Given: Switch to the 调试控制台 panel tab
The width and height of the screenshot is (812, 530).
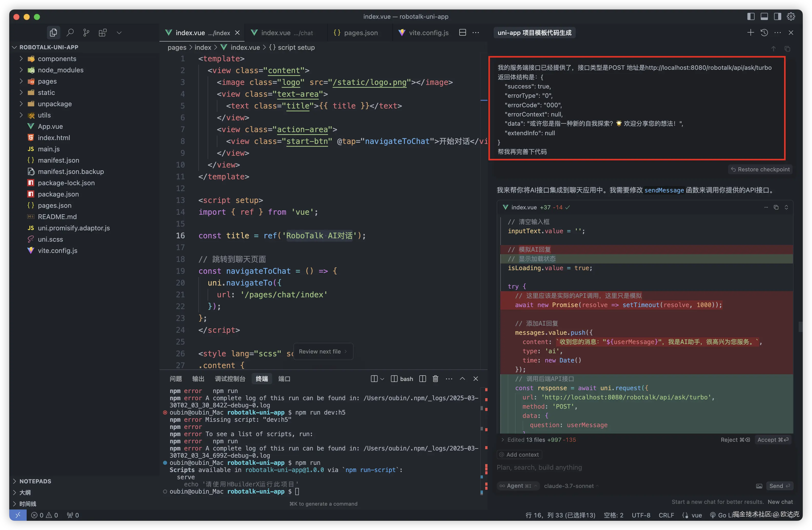Looking at the screenshot, I should pyautogui.click(x=230, y=379).
